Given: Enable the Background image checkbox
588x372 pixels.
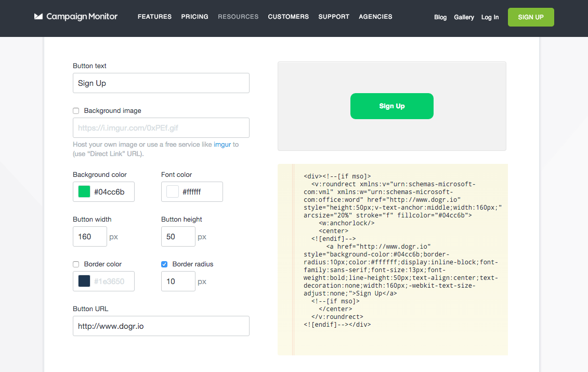Looking at the screenshot, I should point(76,111).
